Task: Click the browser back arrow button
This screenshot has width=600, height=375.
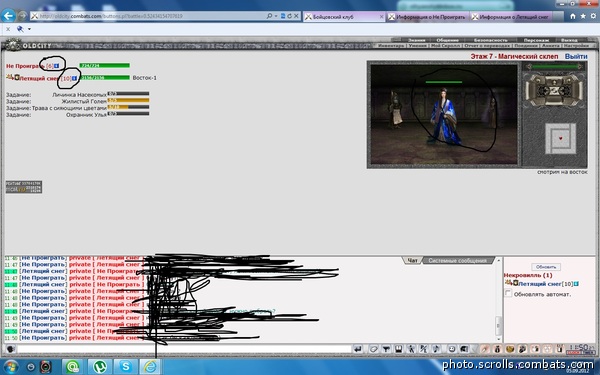Action: [8, 16]
